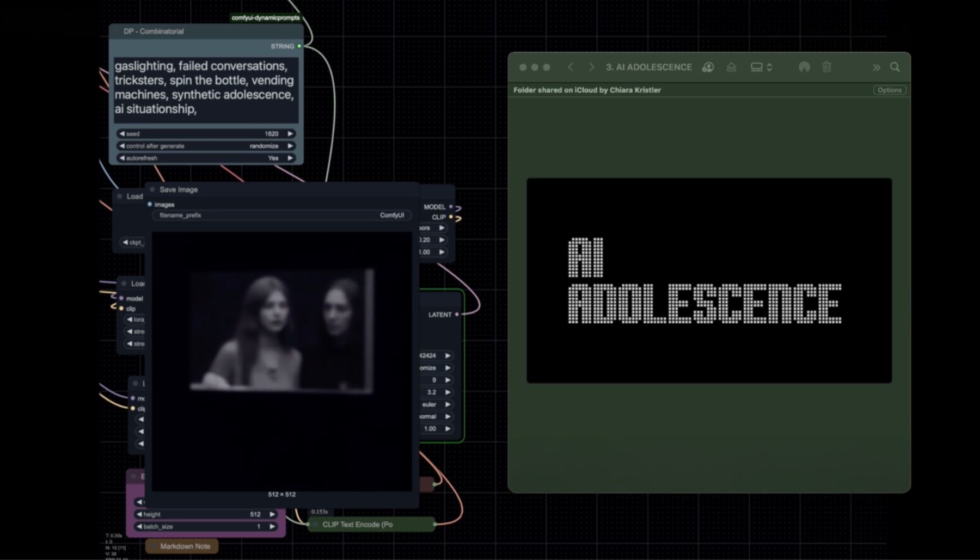Decrease the seed value 1620
The width and height of the screenshot is (980, 560).
coord(122,133)
